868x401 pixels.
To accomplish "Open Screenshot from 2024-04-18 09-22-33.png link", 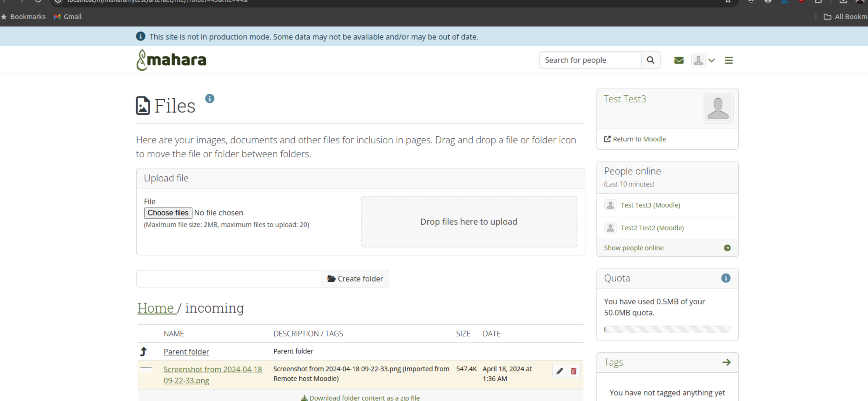I will 213,375.
